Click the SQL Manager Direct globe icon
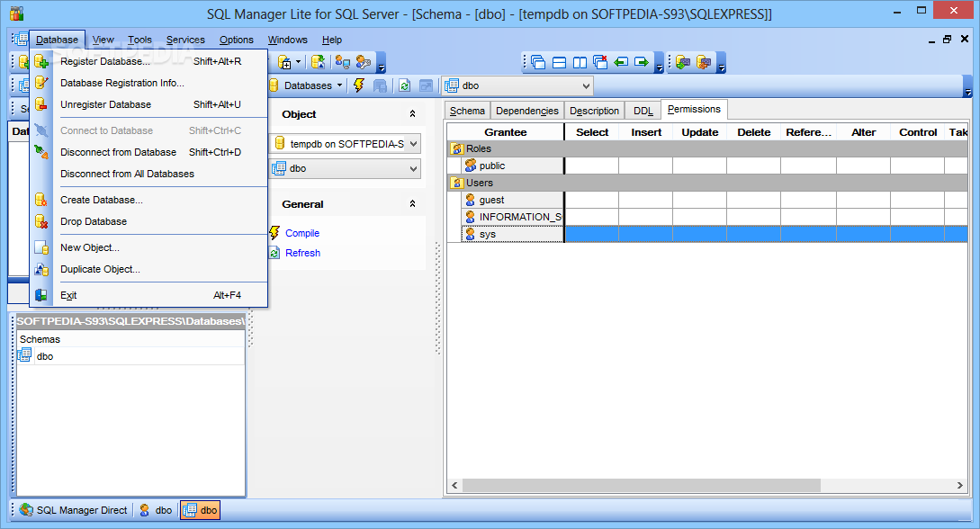 pyautogui.click(x=26, y=509)
